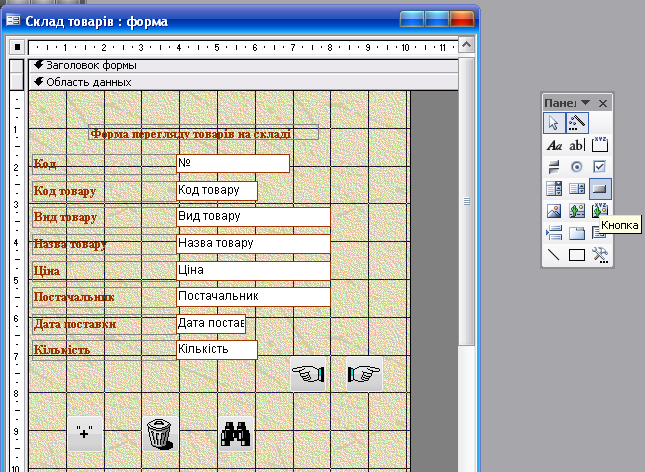Select the Код товару text box
645x472 pixels.
click(217, 191)
